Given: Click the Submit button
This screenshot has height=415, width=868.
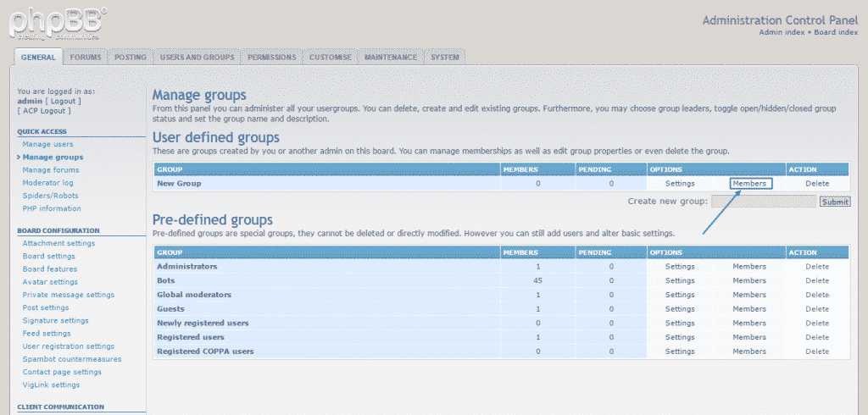Looking at the screenshot, I should coord(835,202).
